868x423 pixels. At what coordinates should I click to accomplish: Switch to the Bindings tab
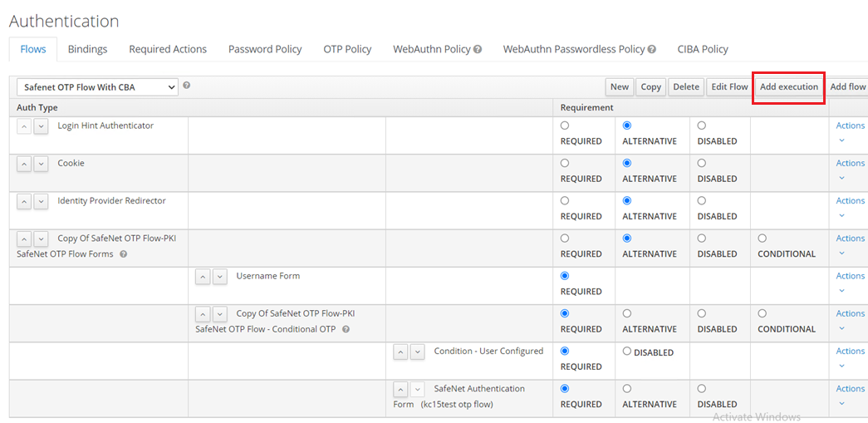pyautogui.click(x=87, y=49)
